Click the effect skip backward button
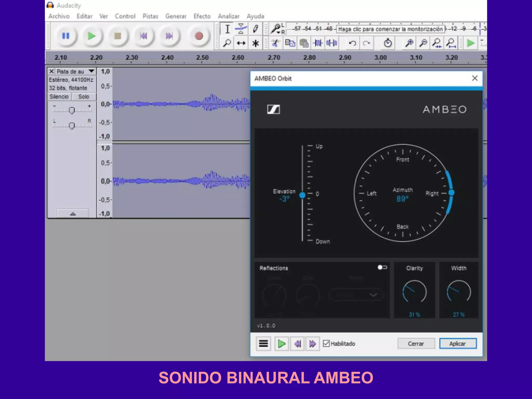Viewport: 532px width, 399px height. coord(297,344)
